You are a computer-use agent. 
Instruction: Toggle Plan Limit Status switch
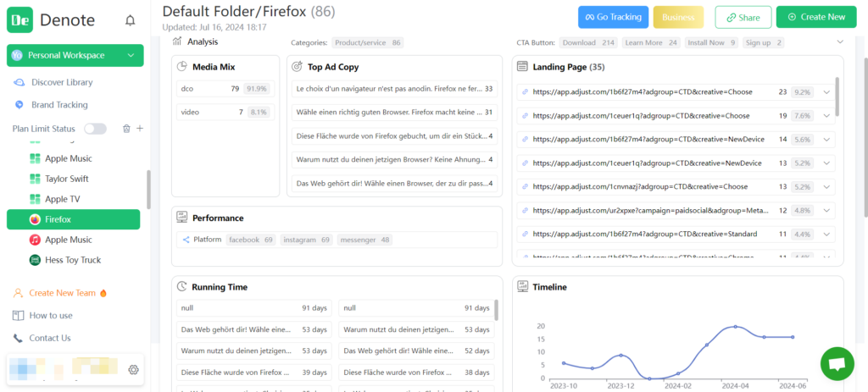[95, 129]
